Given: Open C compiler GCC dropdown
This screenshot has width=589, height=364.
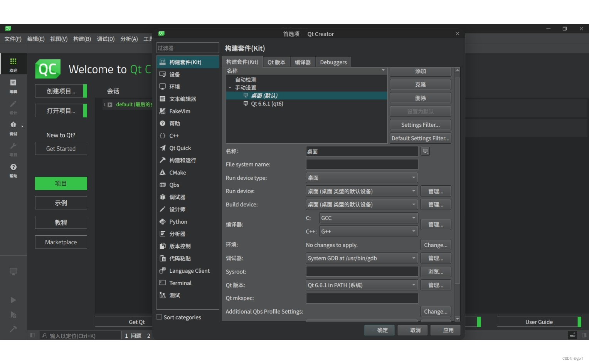Looking at the screenshot, I should 368,218.
